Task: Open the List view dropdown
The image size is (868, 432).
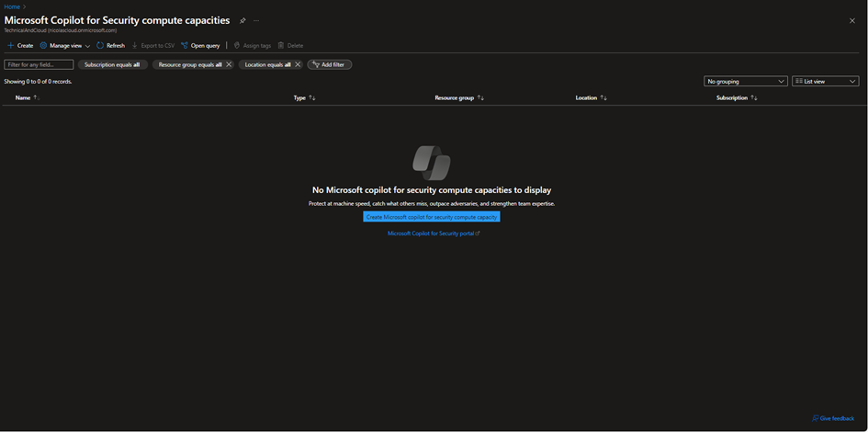Action: tap(825, 81)
